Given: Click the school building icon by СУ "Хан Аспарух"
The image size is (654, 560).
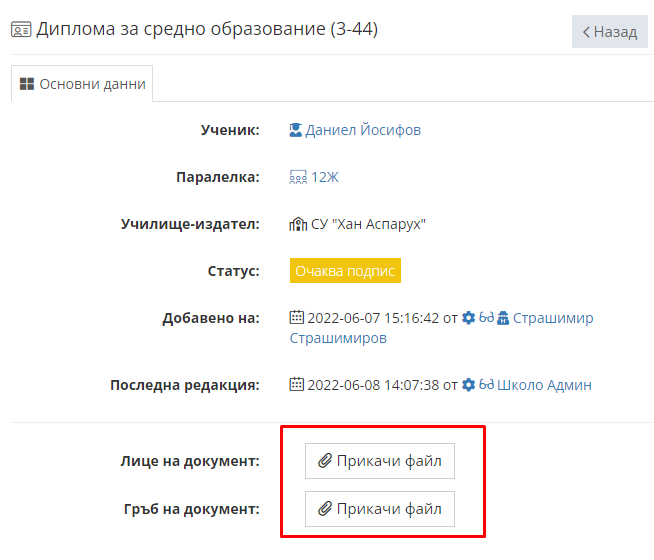Looking at the screenshot, I should 298,224.
